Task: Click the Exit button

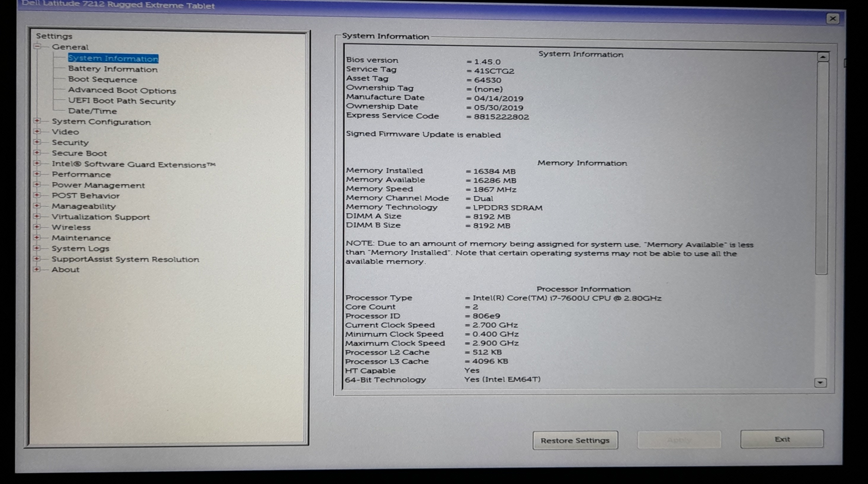Action: pos(782,439)
